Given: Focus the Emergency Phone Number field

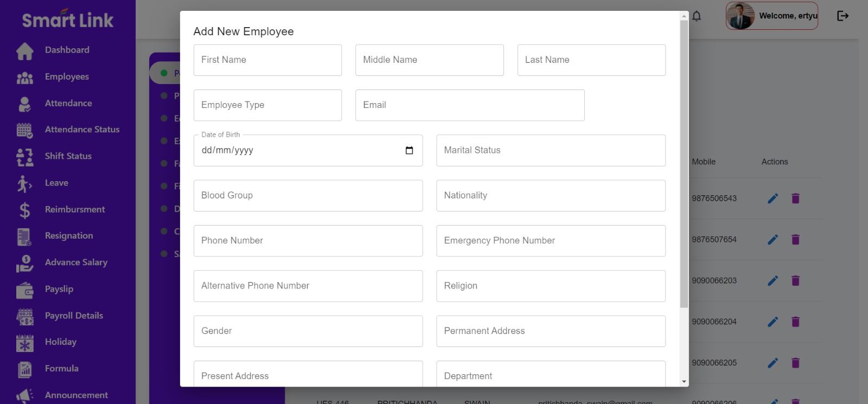Looking at the screenshot, I should point(551,241).
